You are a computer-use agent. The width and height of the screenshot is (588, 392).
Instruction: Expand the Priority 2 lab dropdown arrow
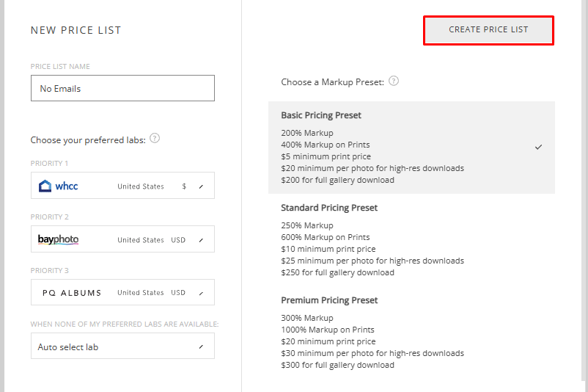click(x=202, y=240)
